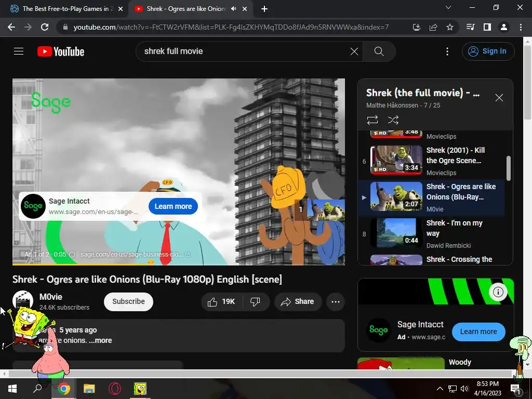Open the YouTube hamburger guide menu
Screen dimensions: 532x399
[x=19, y=51]
